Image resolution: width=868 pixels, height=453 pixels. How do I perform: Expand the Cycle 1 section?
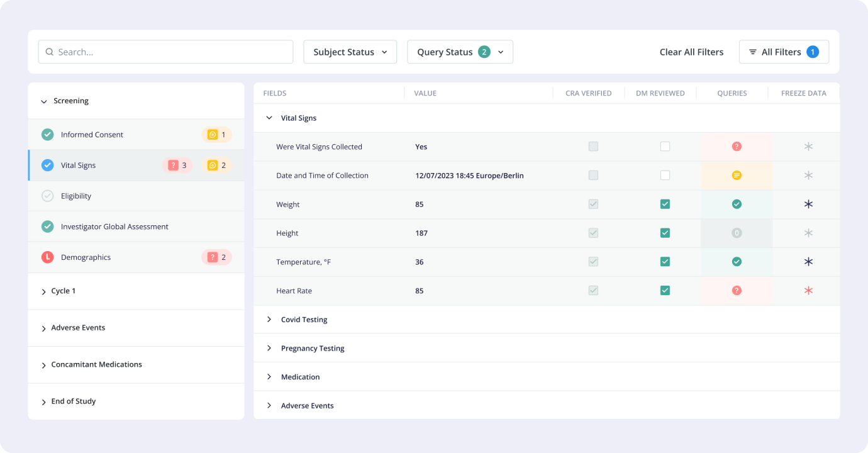pos(63,291)
